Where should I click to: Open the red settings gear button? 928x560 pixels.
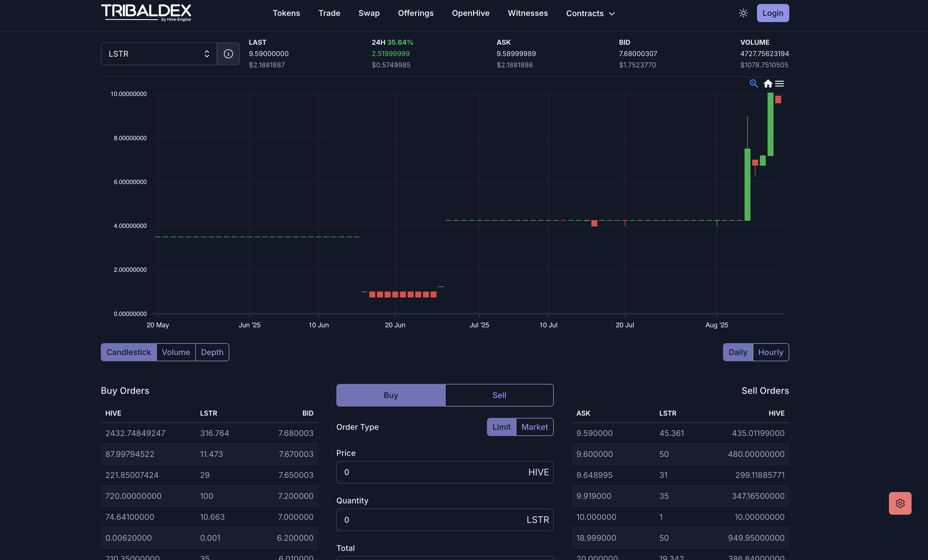click(900, 503)
